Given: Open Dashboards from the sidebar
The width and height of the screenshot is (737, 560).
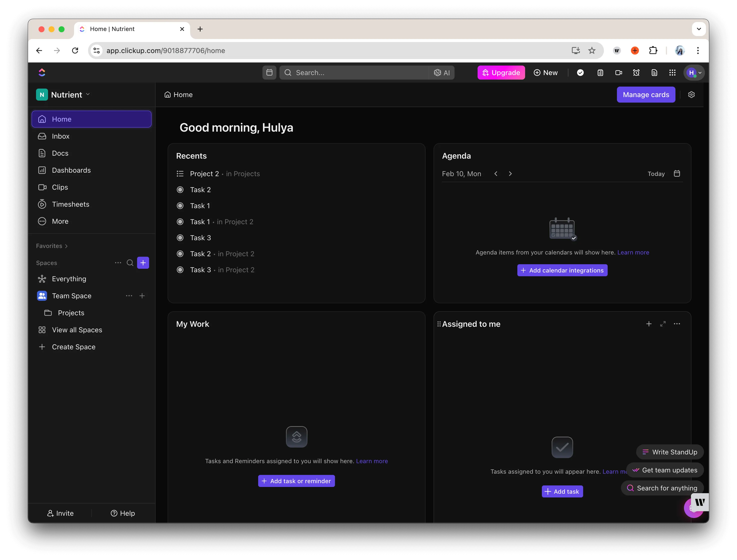Looking at the screenshot, I should click(x=71, y=170).
